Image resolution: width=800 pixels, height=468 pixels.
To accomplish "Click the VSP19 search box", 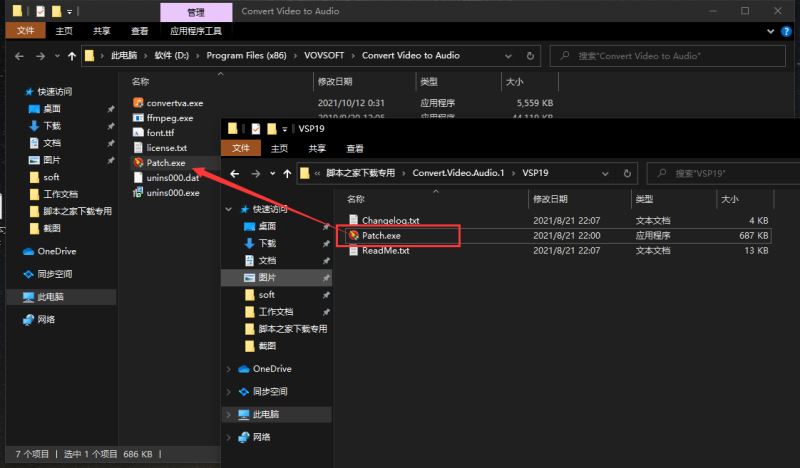I will pos(723,174).
